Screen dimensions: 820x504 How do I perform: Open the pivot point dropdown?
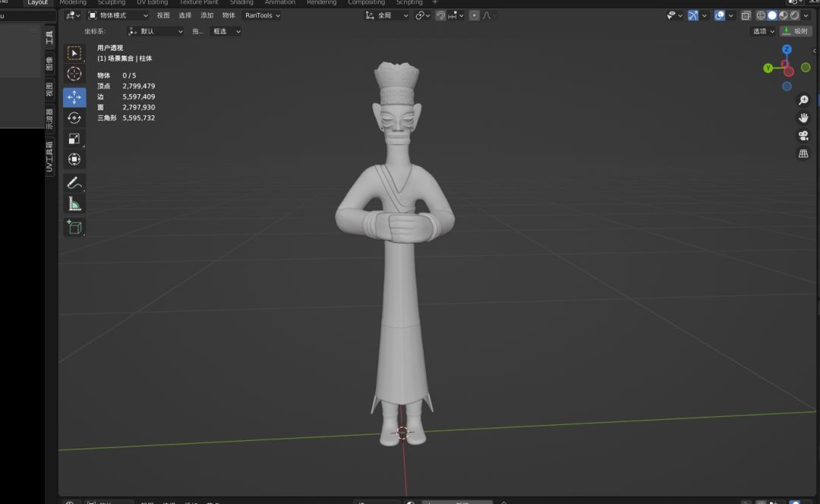pyautogui.click(x=423, y=16)
